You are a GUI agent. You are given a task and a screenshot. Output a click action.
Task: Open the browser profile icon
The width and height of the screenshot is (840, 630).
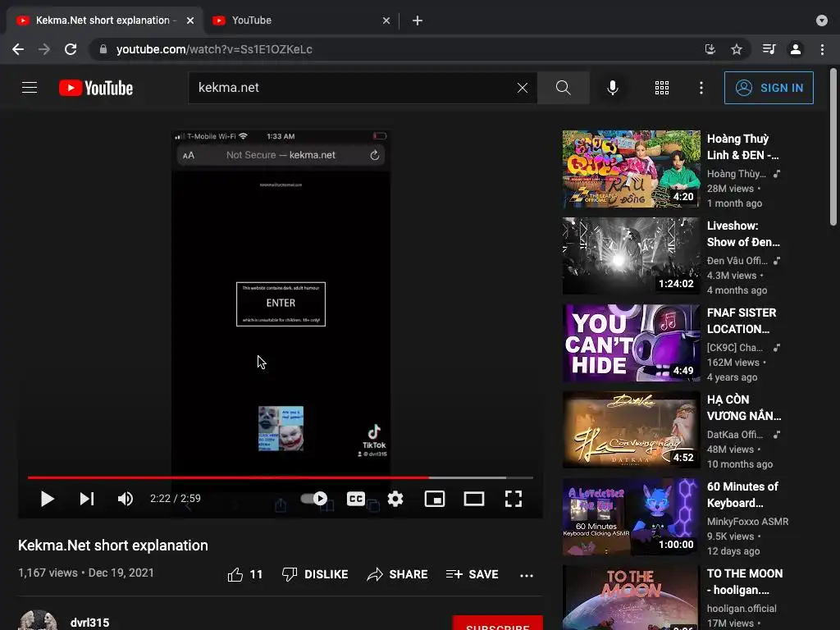coord(796,49)
